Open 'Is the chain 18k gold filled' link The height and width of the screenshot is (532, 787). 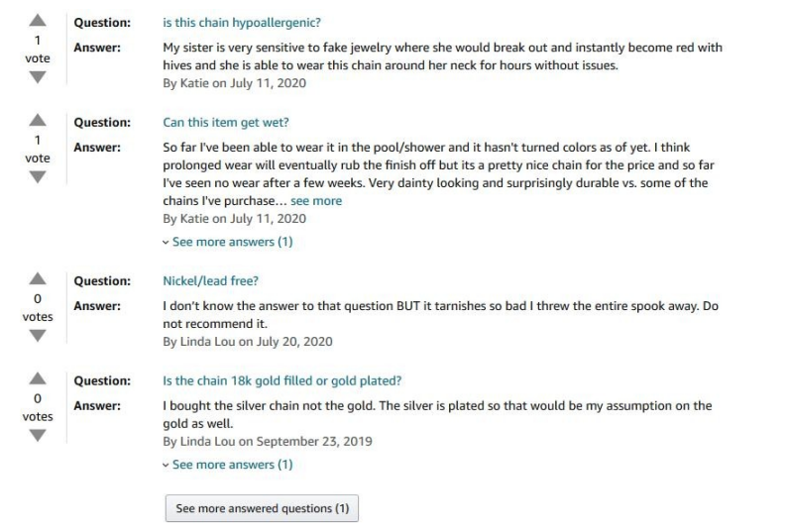(282, 381)
